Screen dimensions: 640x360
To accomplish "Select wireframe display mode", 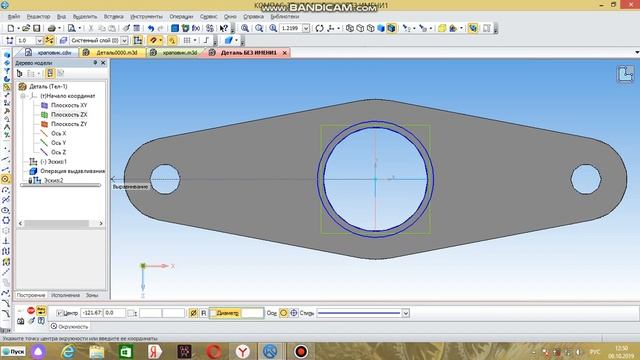I will coord(350,28).
